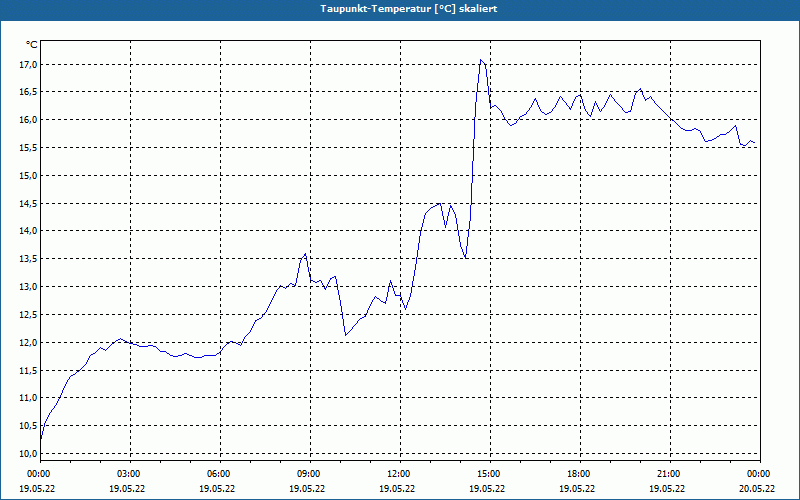Click the 11,5 y-axis value
800x500 pixels.
29,370
